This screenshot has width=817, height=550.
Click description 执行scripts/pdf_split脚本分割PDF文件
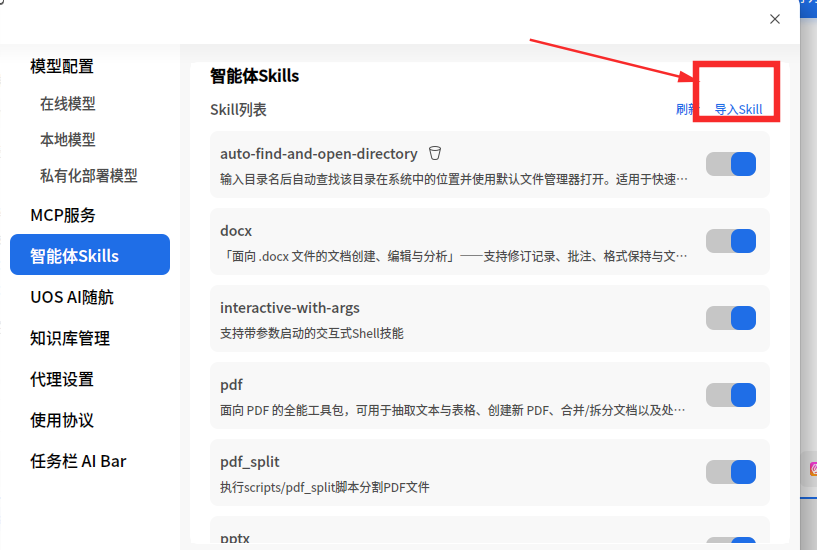pos(325,488)
